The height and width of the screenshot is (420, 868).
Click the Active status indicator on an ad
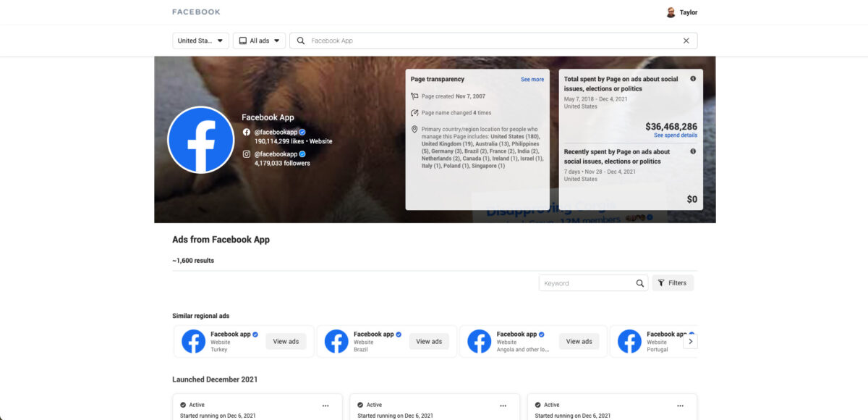[182, 405]
